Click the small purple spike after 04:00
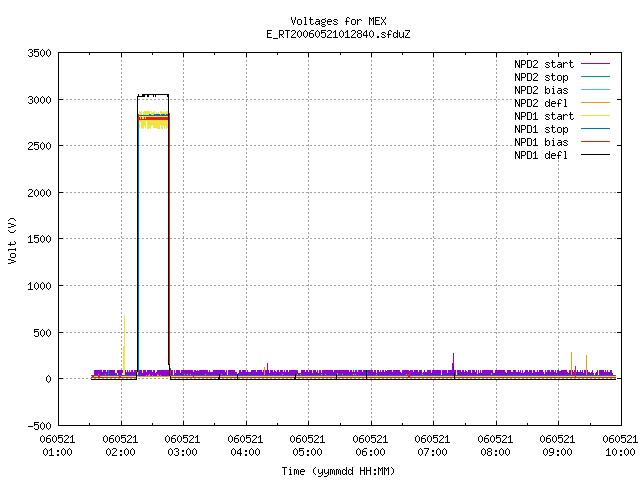Viewport: 640px width, 480px height. 267,367
